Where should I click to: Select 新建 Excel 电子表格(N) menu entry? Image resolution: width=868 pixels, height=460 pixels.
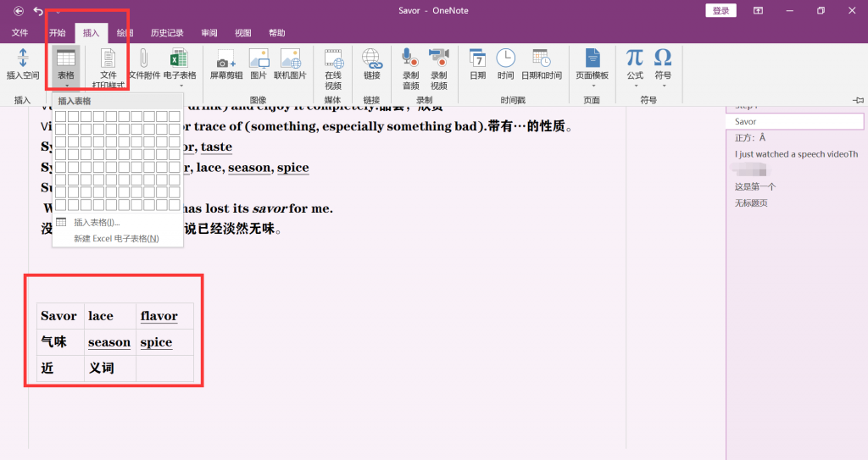click(117, 239)
